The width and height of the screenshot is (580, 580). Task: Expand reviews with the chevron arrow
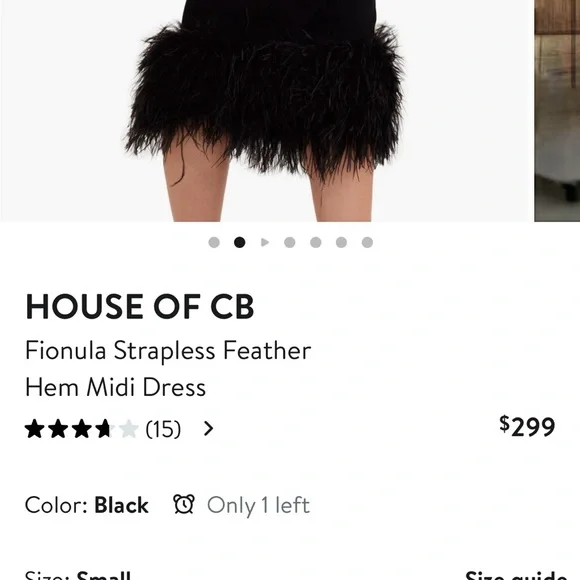[x=209, y=429]
